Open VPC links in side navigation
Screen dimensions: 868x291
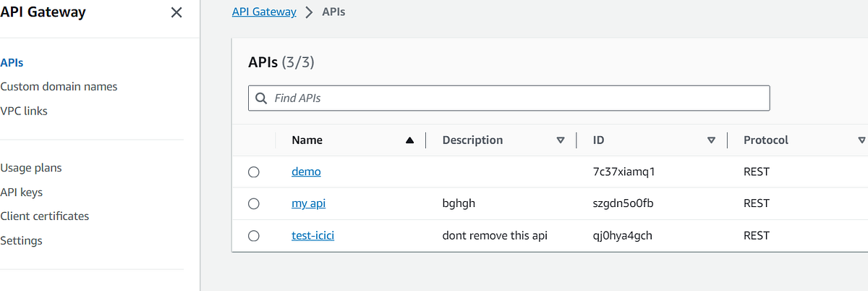coord(24,111)
